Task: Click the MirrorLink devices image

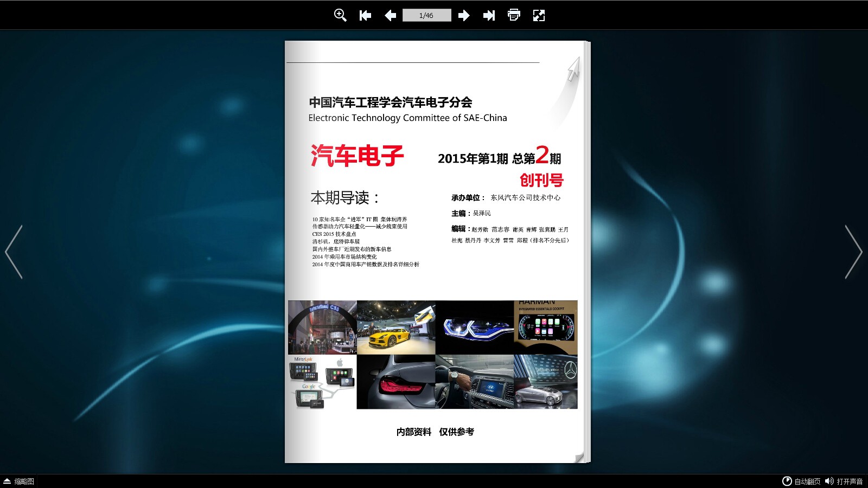Action: coord(322,382)
